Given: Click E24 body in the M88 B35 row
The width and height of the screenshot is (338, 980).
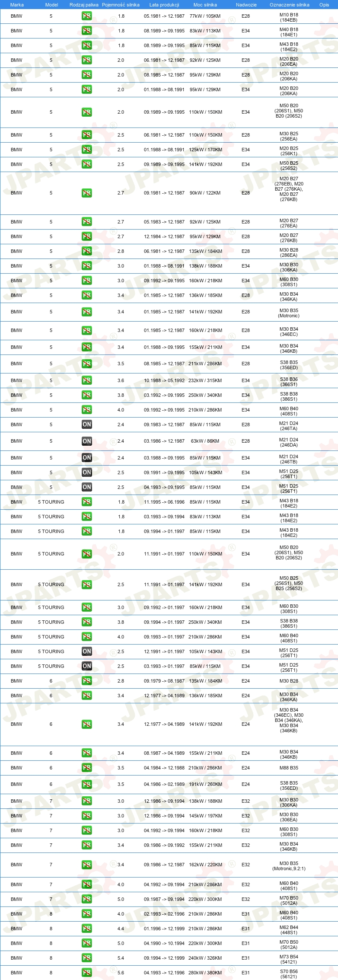Looking at the screenshot, I should tap(246, 768).
